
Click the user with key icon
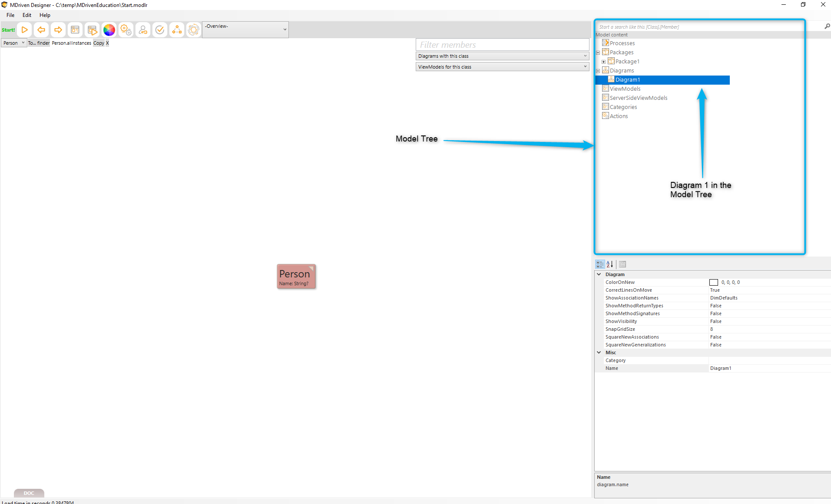[143, 30]
